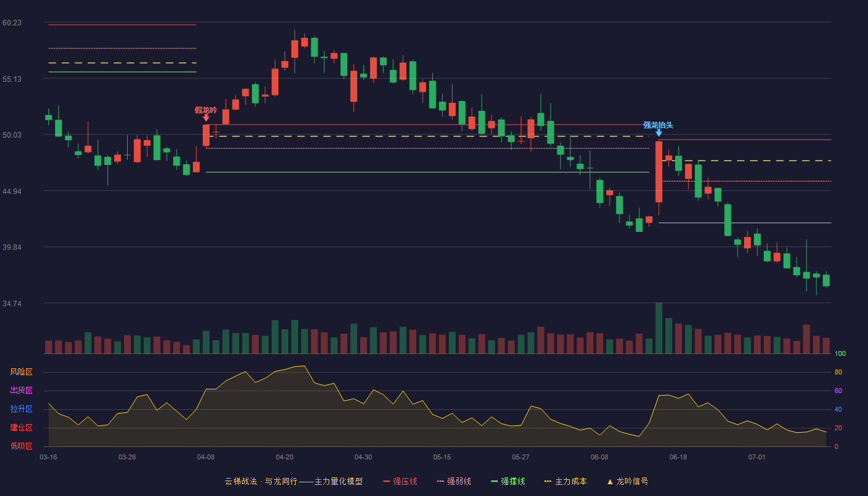868x496 pixels.
Task: Click the 34.74 price axis label
Action: click(x=12, y=304)
